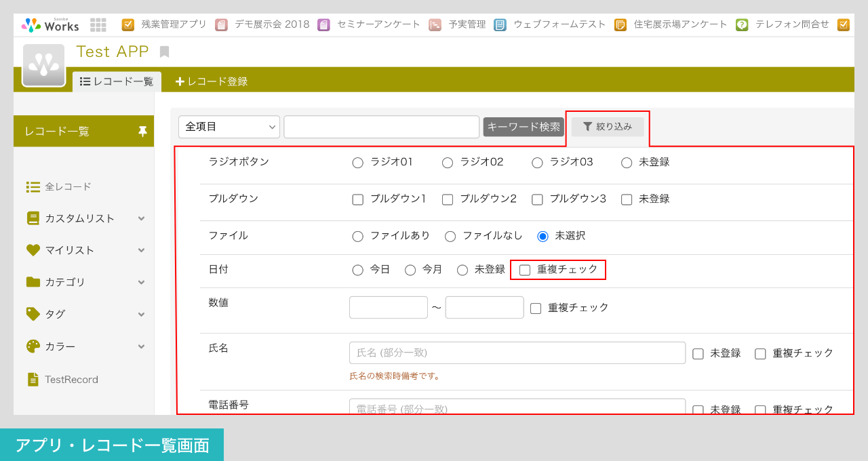Open 残業管理アプリ from the top bar
This screenshot has height=461, width=868.
coord(174,24)
